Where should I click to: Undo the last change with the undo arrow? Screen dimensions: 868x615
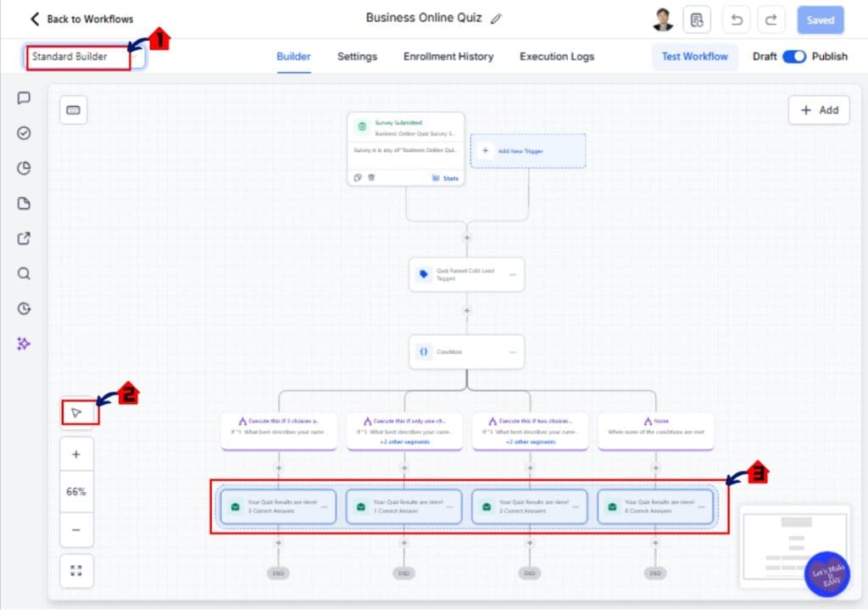[x=737, y=19]
